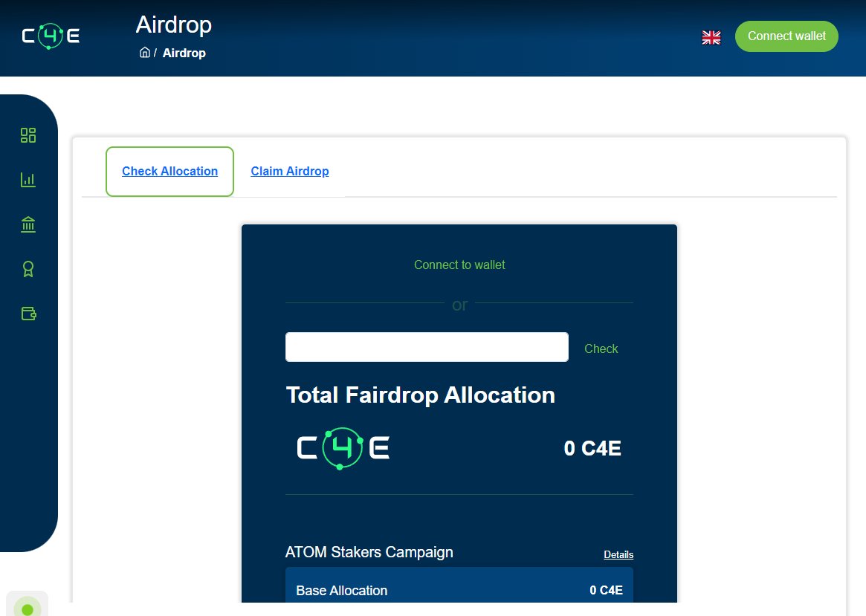Select the Check Allocation tab
This screenshot has width=866, height=616.
pyautogui.click(x=169, y=171)
